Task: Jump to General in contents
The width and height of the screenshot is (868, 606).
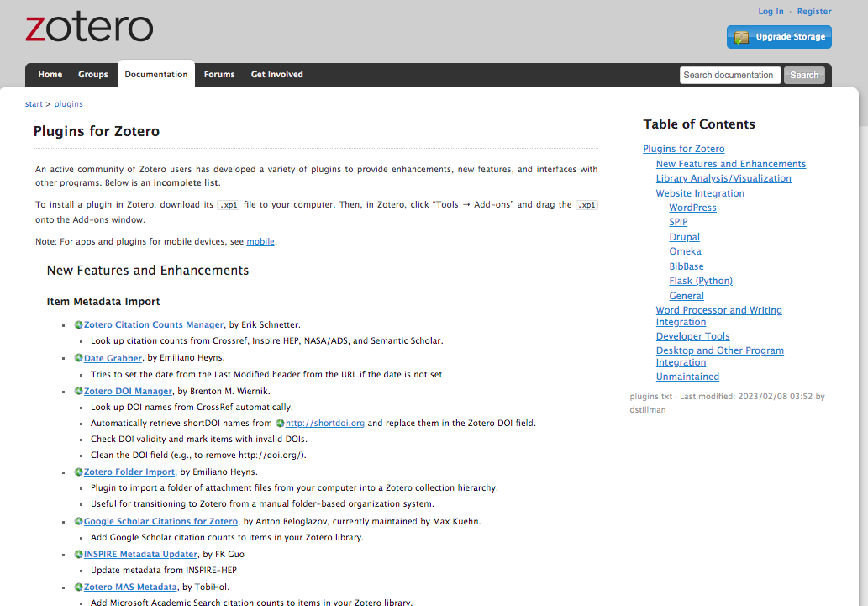Action: click(687, 296)
